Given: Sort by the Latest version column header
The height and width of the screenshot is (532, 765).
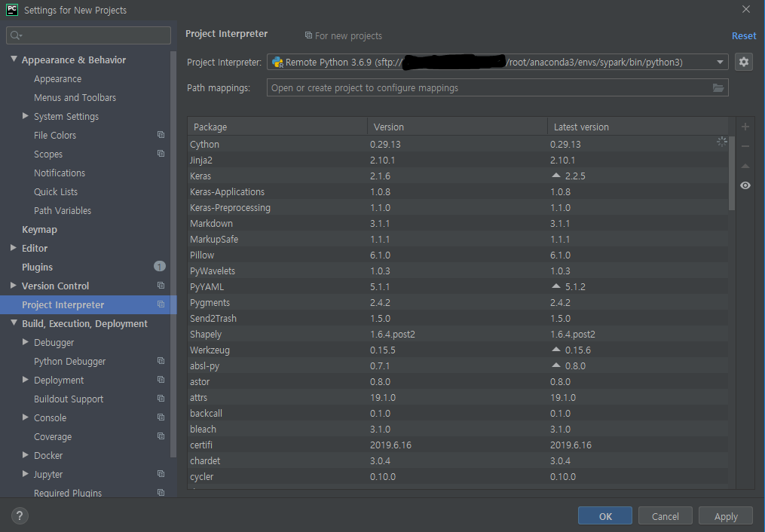Looking at the screenshot, I should click(x=638, y=127).
